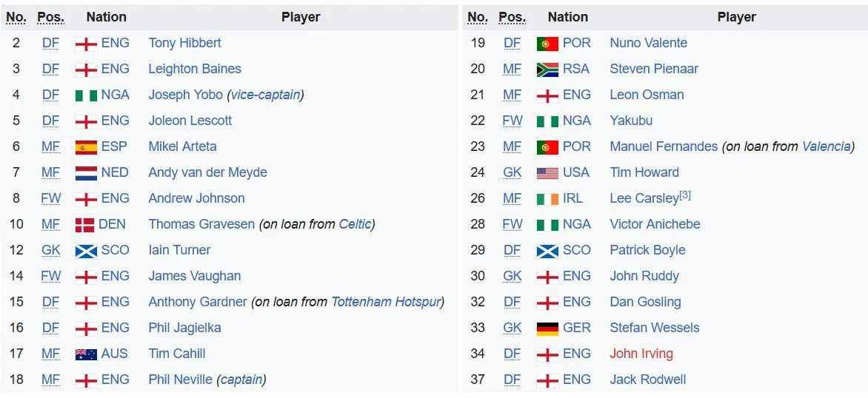Click the South Africa flag by Steven Pienaar
Viewport: 868px width, 398px height.
click(547, 69)
